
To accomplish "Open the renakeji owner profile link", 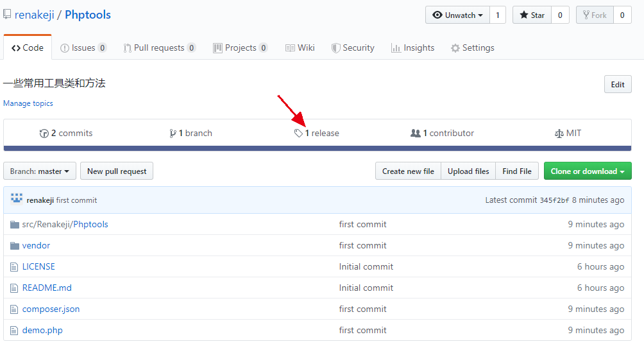I will tap(35, 15).
